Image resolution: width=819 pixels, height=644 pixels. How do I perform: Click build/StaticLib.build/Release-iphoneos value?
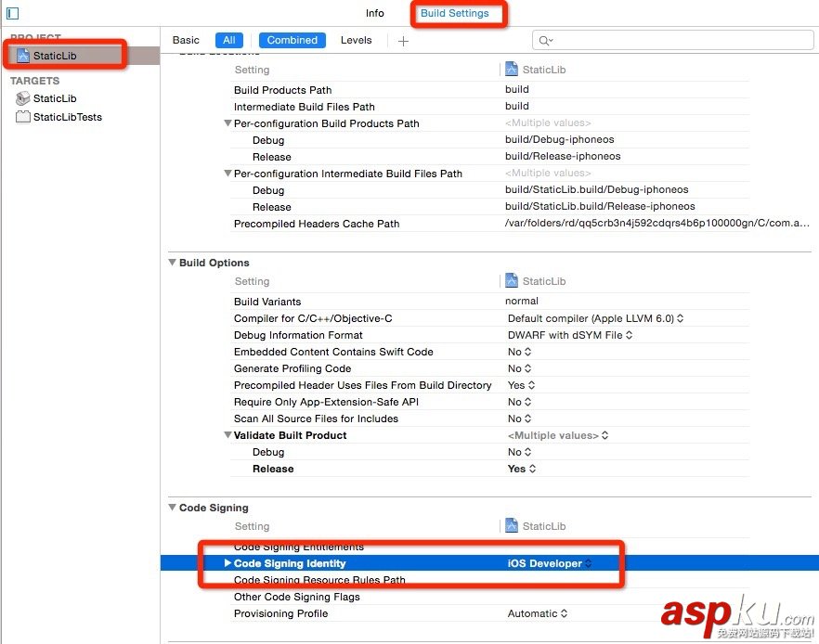[x=600, y=206]
